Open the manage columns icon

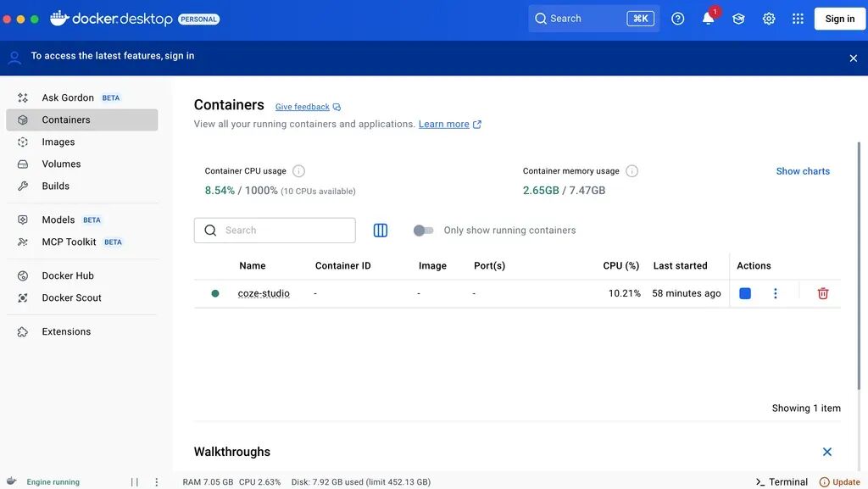coord(381,231)
